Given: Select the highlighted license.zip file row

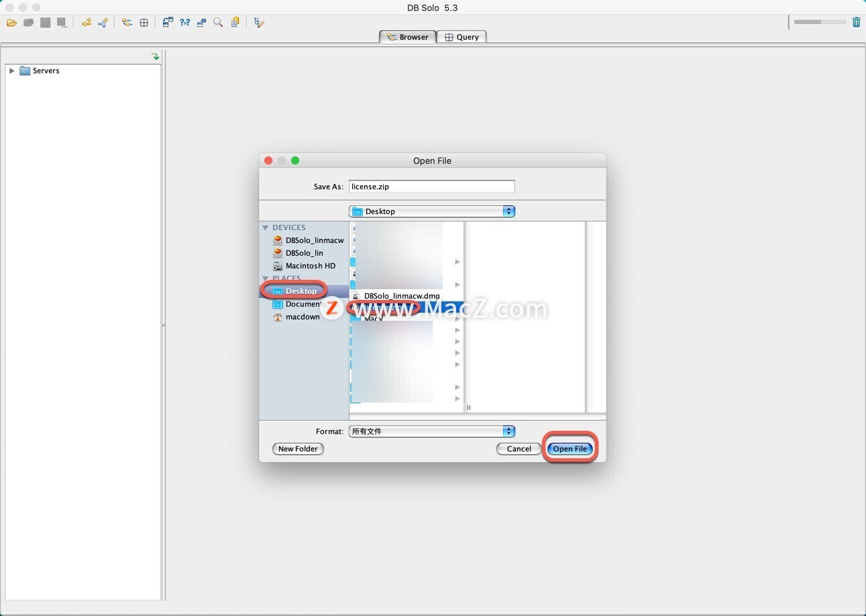Looking at the screenshot, I should pyautogui.click(x=407, y=307).
